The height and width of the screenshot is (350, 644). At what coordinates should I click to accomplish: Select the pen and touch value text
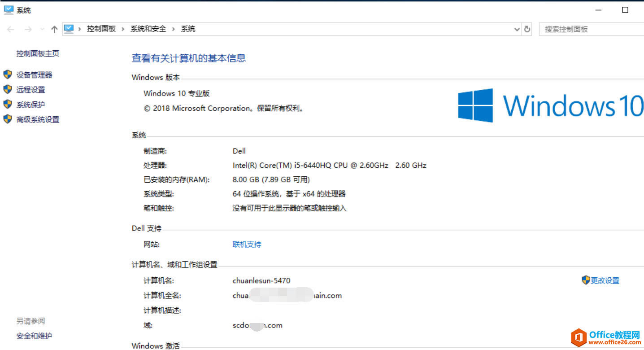(x=290, y=208)
